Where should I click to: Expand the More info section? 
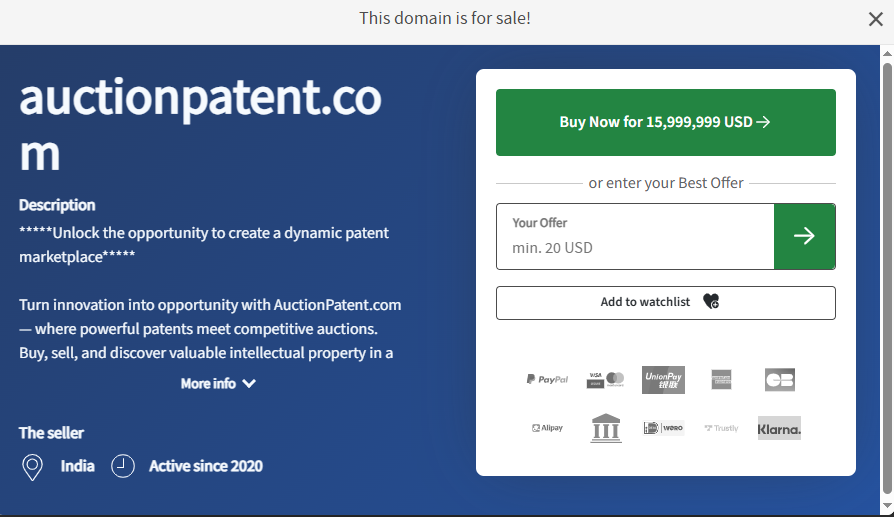(218, 384)
